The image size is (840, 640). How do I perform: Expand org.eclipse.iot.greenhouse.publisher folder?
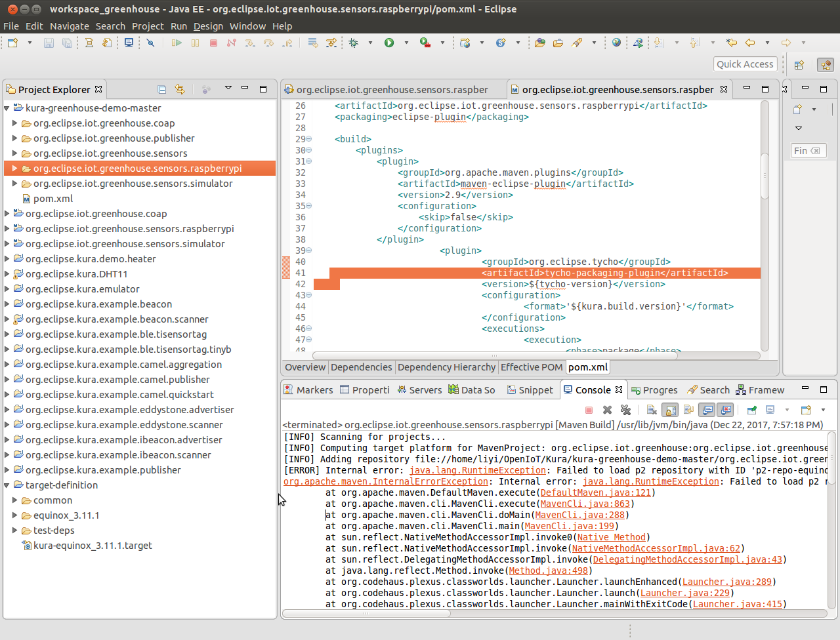(15, 138)
